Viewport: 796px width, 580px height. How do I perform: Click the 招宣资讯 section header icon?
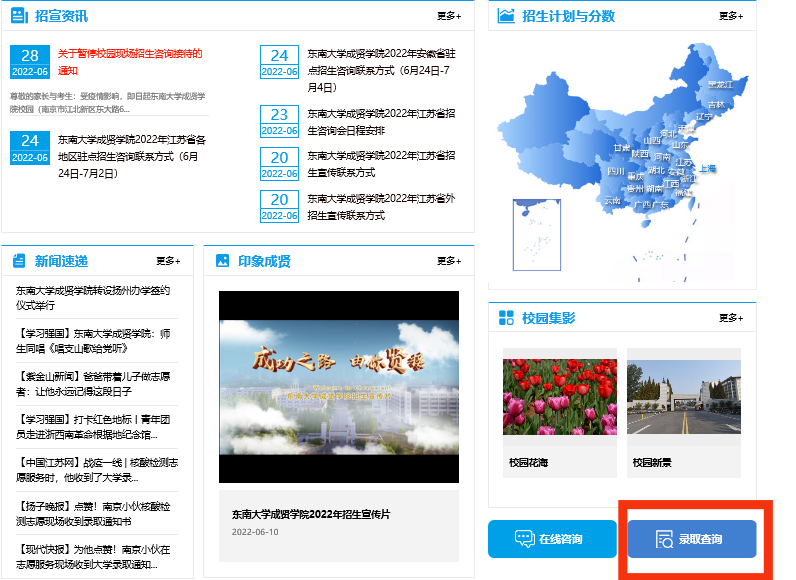pos(19,16)
